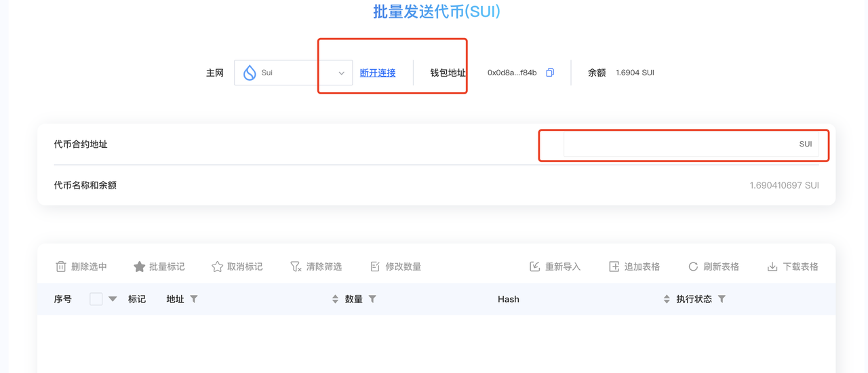This screenshot has height=373, width=868.
Task: Click the 批量发送代币(SUI) page title
Action: (x=437, y=12)
